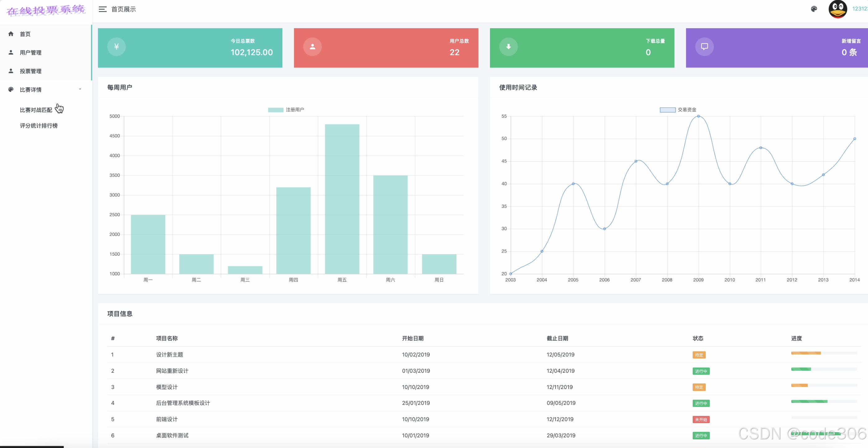
Task: Open the 投票管理 menu item
Action: [x=45, y=71]
